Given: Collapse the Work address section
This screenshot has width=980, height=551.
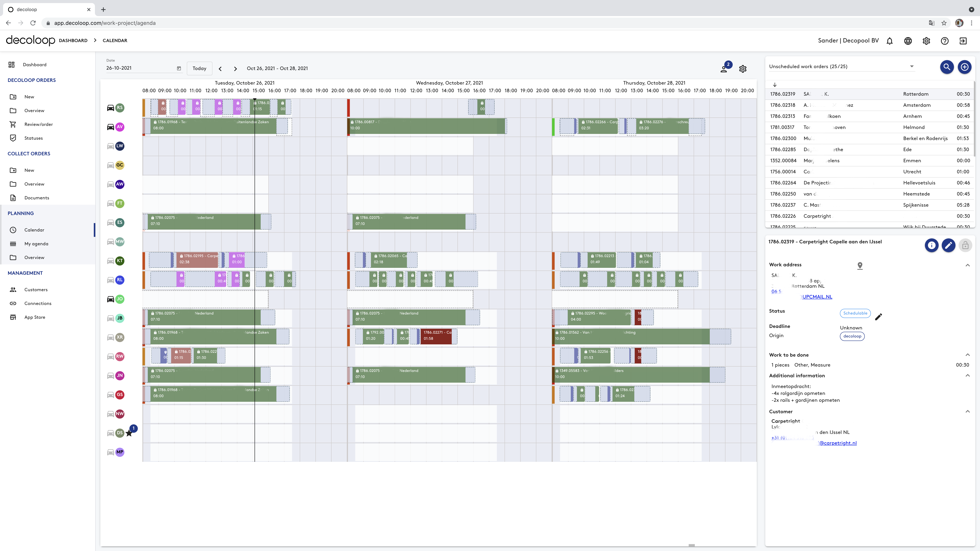Looking at the screenshot, I should coord(967,265).
